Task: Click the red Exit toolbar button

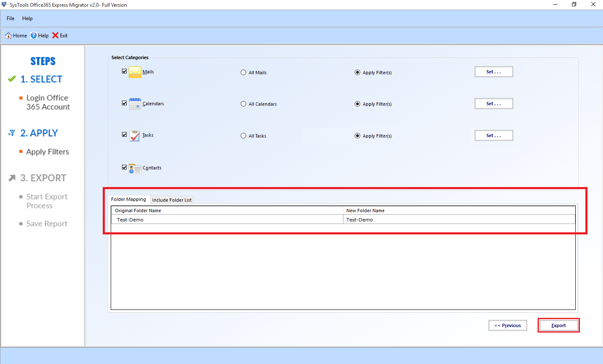Action: point(60,36)
